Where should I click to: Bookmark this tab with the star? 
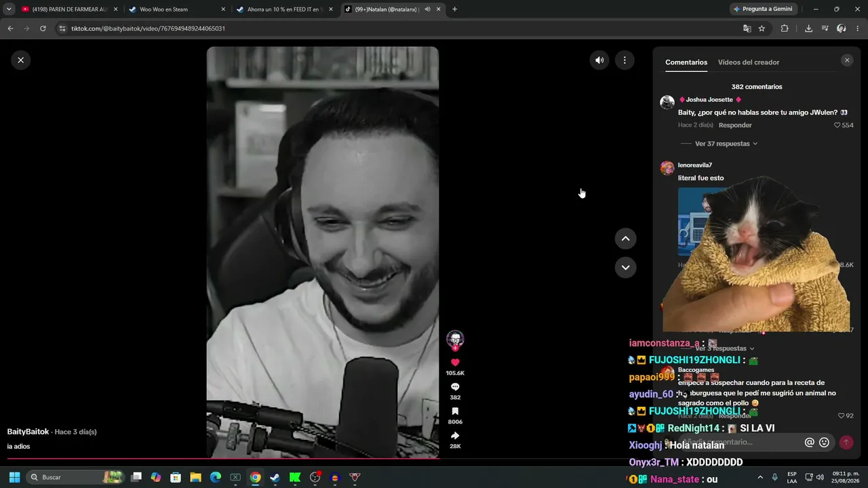(x=762, y=28)
